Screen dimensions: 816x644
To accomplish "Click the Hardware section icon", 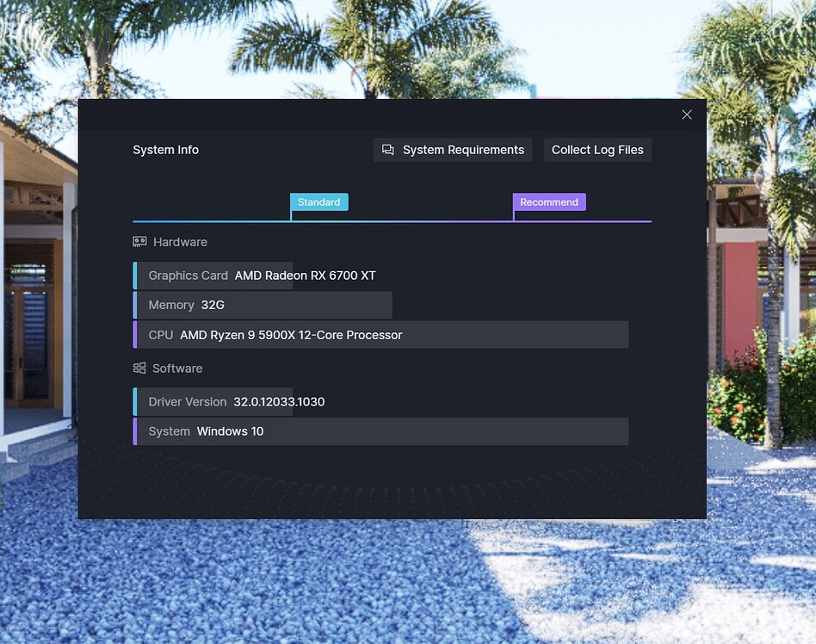I will click(x=139, y=242).
